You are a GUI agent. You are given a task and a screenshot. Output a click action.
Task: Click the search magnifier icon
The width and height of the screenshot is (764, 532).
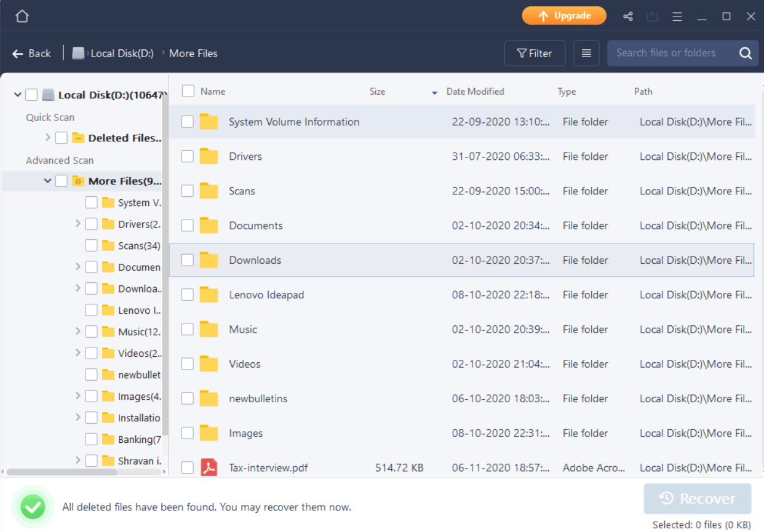[746, 54]
